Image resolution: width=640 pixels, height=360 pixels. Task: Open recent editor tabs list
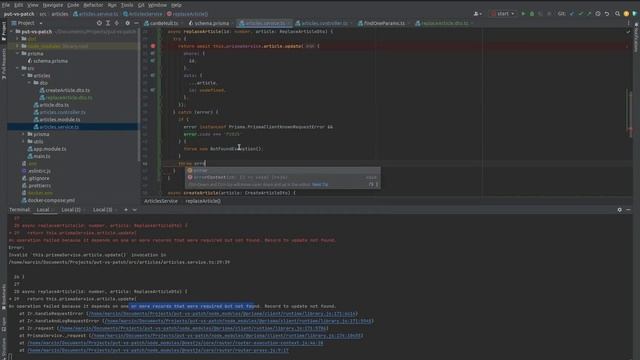pos(628,23)
